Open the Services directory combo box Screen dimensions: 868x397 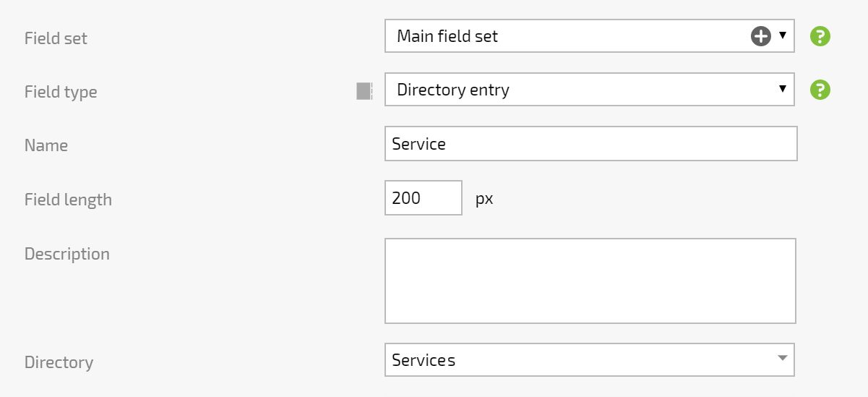590,360
